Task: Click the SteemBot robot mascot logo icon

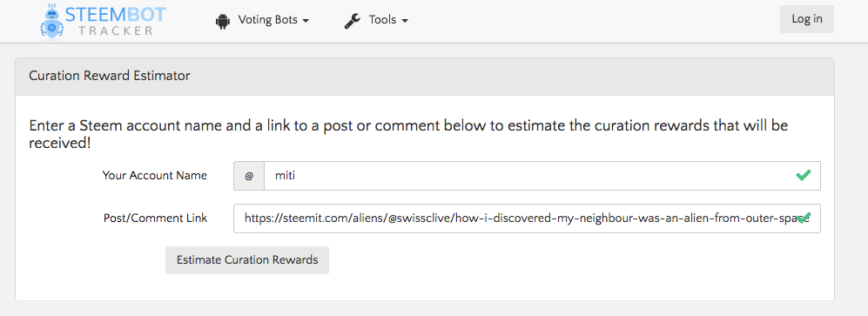Action: 52,21
